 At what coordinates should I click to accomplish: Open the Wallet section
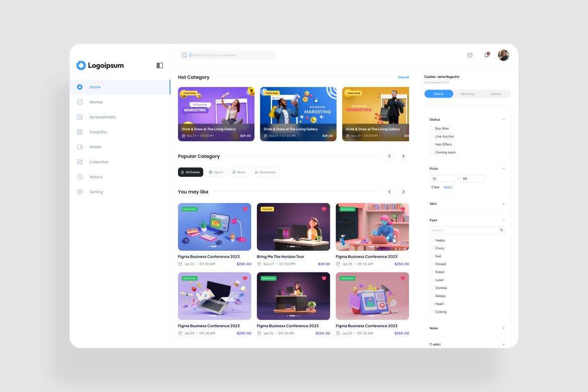point(96,147)
